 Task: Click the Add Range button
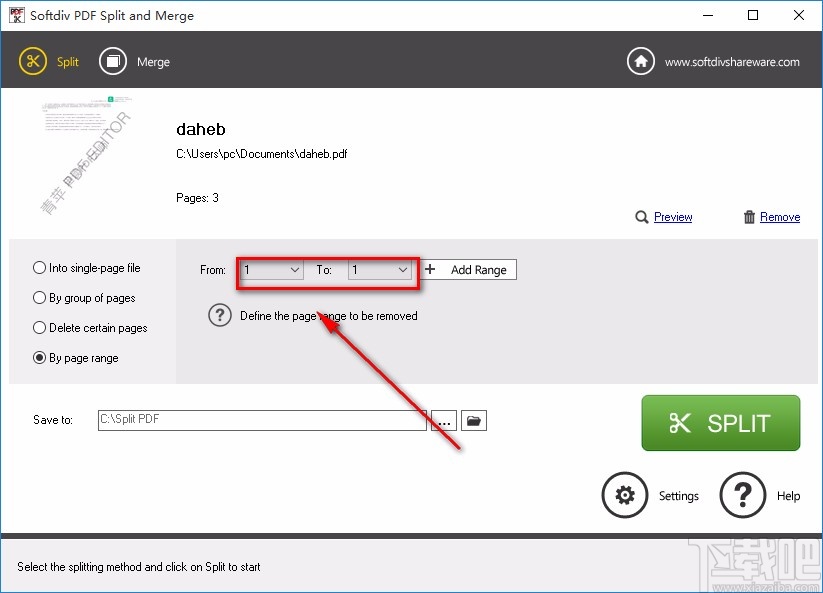[469, 270]
